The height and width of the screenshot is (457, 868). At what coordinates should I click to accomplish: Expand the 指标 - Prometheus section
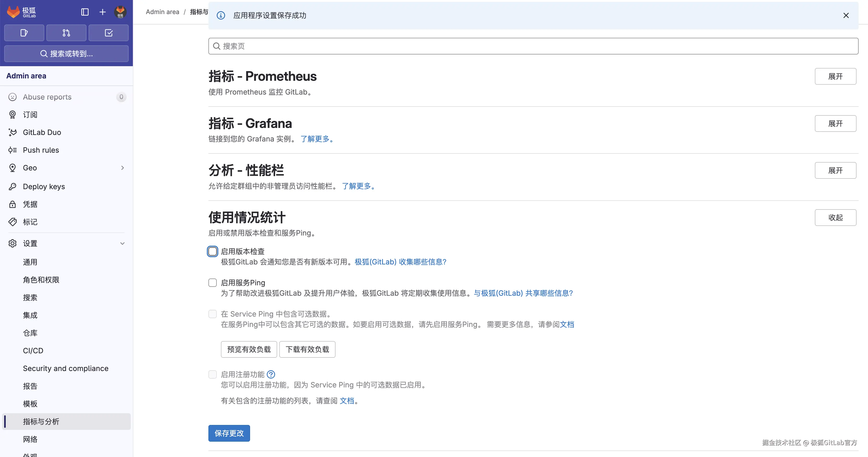click(x=835, y=76)
